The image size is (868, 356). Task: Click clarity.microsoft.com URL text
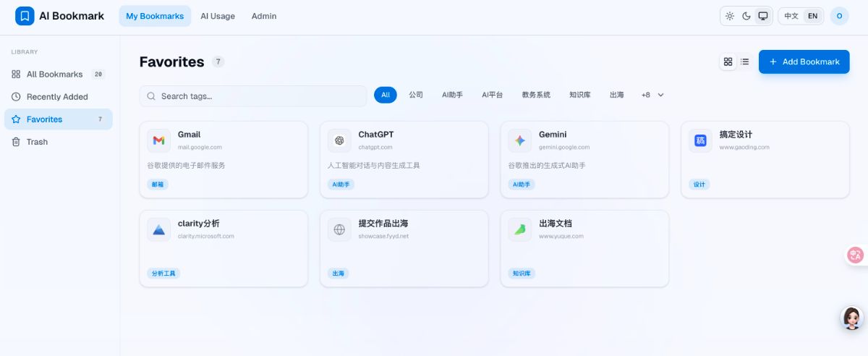(206, 236)
